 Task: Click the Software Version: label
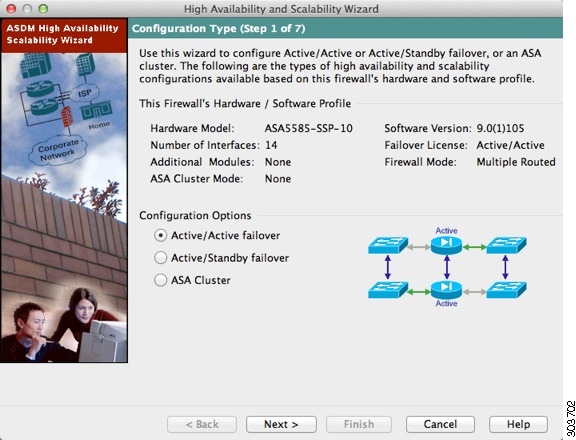(428, 128)
